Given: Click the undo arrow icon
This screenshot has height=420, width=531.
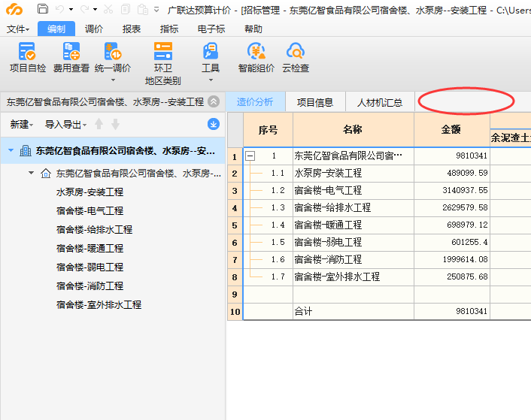Looking at the screenshot, I should (x=59, y=10).
